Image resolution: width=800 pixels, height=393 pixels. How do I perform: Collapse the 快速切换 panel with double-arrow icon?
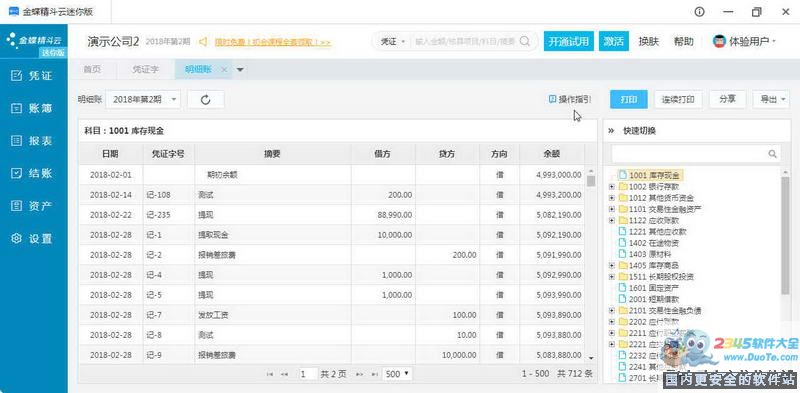pos(611,131)
